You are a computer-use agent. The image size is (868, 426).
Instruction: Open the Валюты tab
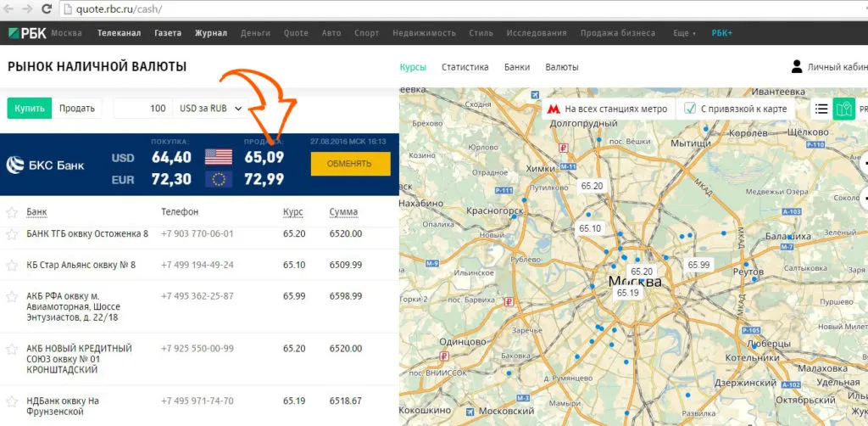pos(562,67)
